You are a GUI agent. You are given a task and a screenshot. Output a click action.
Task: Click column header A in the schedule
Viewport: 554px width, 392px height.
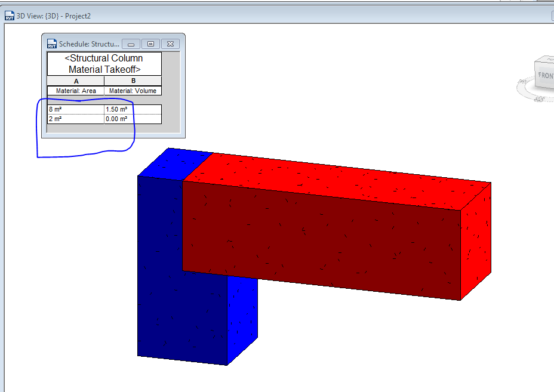[x=76, y=81]
